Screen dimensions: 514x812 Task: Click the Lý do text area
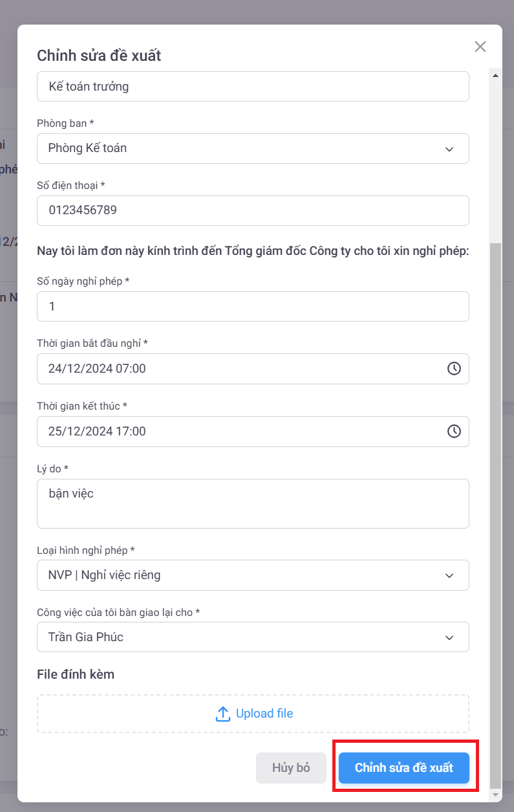[x=253, y=503]
